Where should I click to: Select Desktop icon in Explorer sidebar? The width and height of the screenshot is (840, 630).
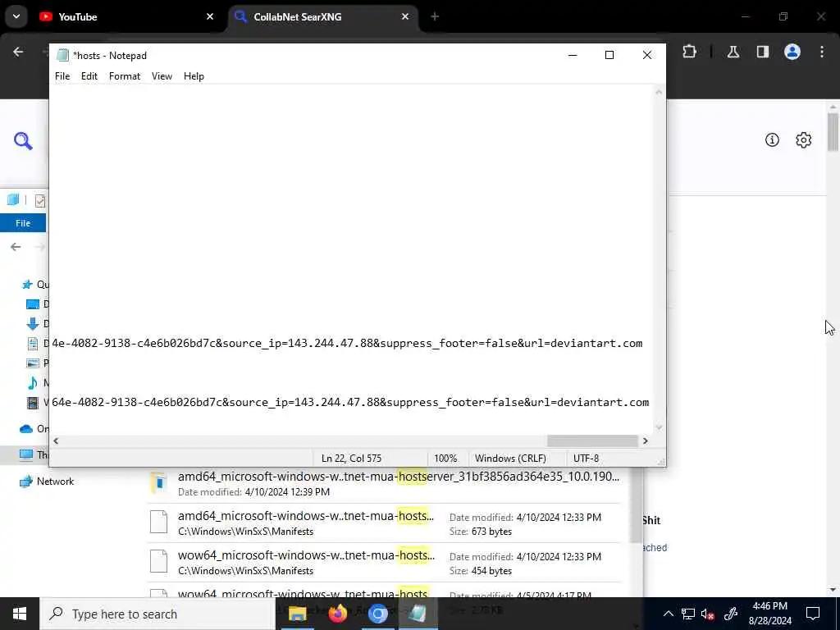click(x=33, y=304)
